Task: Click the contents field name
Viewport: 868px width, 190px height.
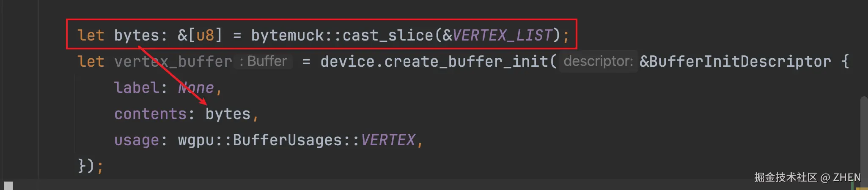Action: [x=150, y=114]
